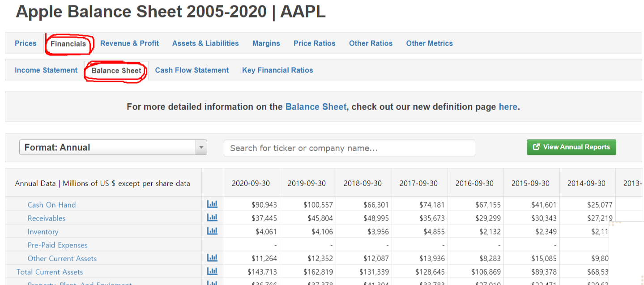644x285 pixels.
Task: Open chart icon for Other Current Assets
Action: click(212, 258)
